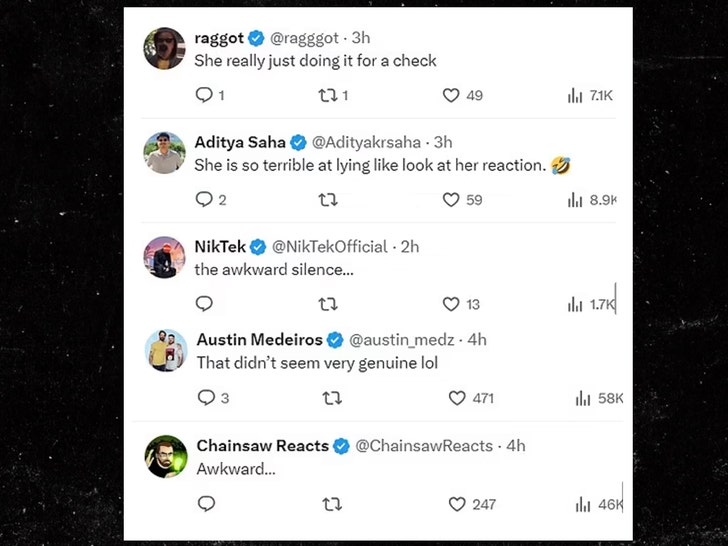Image resolution: width=728 pixels, height=546 pixels.
Task: Like Austin Medeiros's tweet
Action: (457, 397)
